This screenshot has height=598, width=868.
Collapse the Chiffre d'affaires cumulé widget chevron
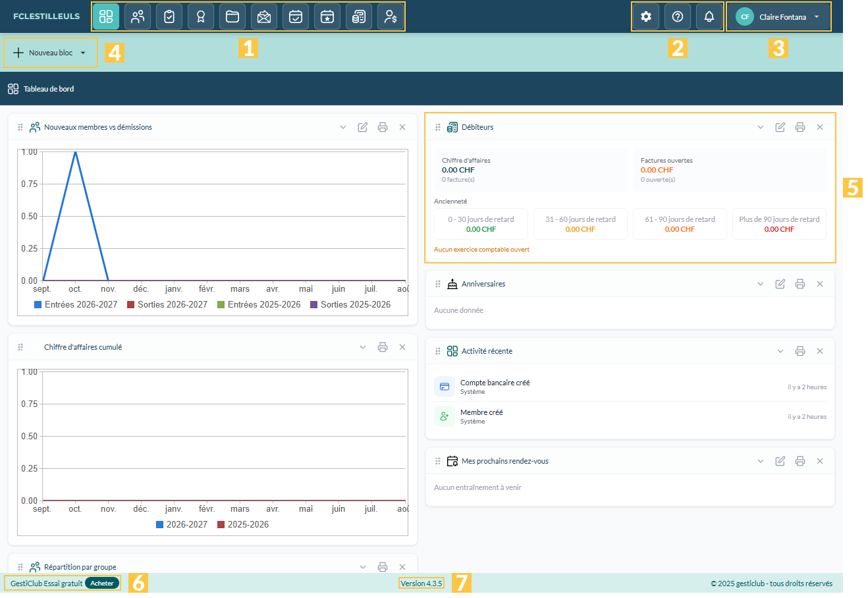pyautogui.click(x=363, y=347)
